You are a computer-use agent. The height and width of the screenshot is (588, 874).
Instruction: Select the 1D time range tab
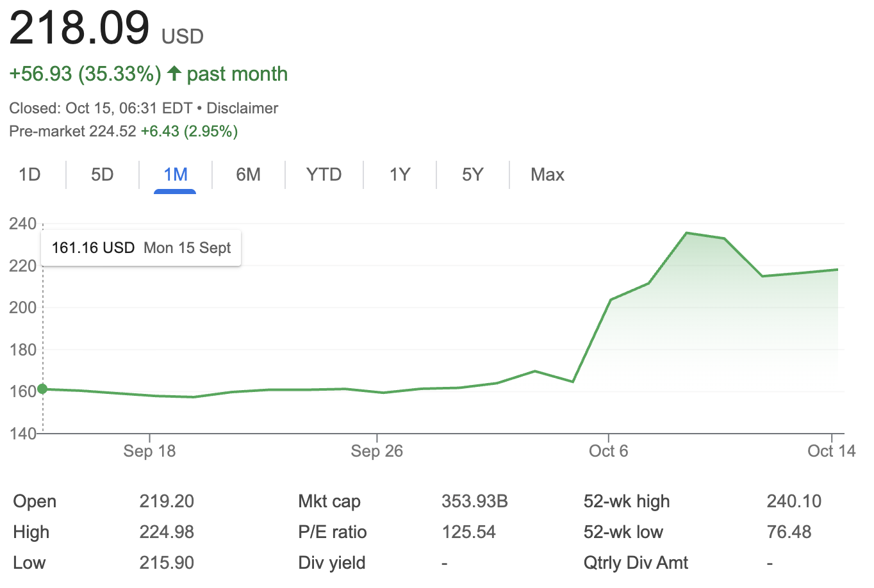click(x=29, y=174)
